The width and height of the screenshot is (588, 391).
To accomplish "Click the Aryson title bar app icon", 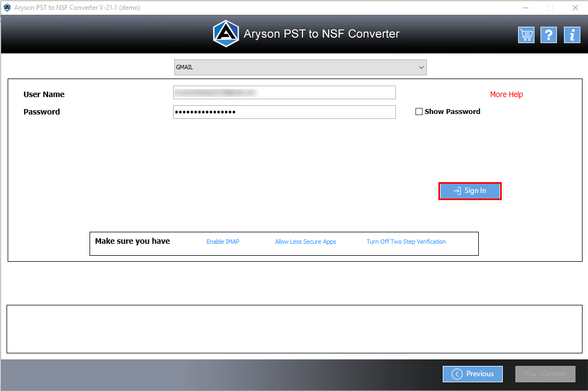I will click(x=7, y=8).
